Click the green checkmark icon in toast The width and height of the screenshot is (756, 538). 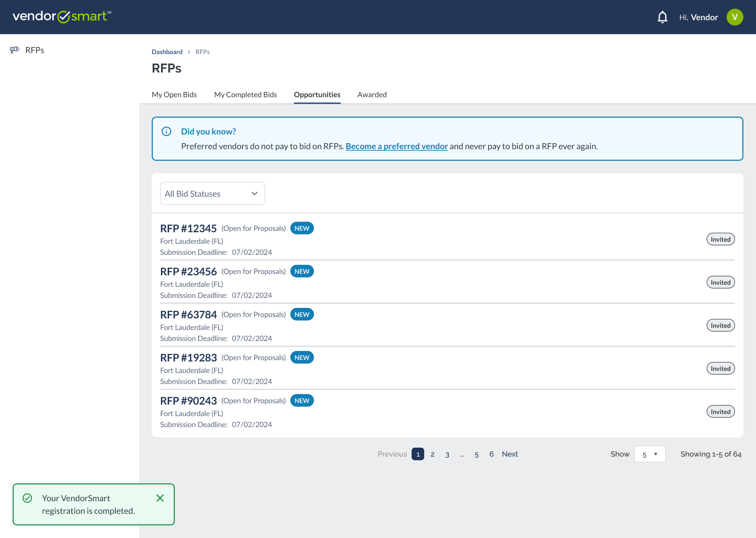(27, 498)
